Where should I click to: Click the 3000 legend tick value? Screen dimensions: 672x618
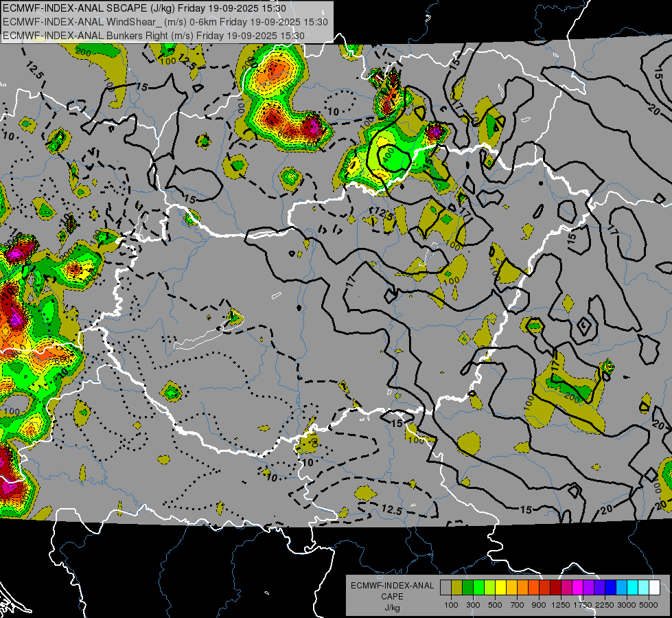pos(627,605)
